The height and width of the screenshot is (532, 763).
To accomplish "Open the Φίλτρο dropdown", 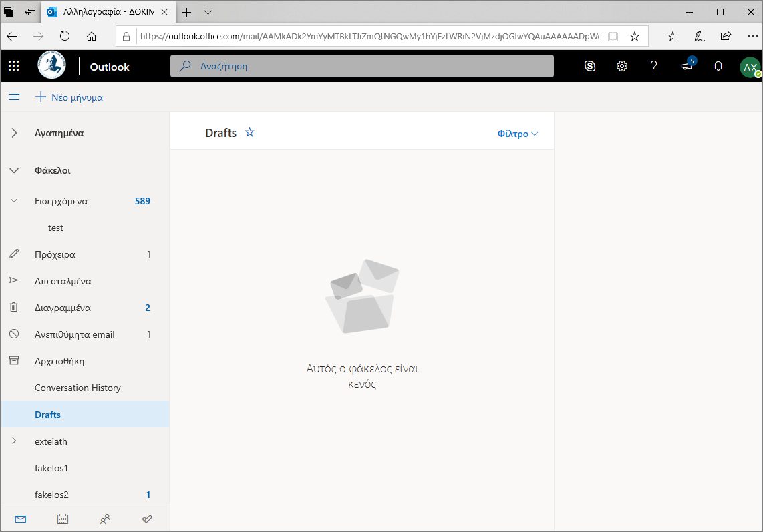I will point(518,134).
